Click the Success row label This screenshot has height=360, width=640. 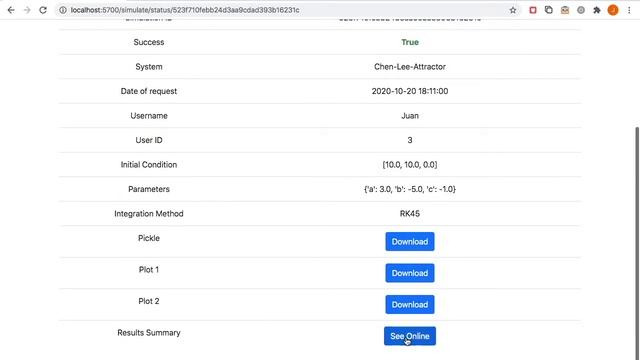click(149, 42)
